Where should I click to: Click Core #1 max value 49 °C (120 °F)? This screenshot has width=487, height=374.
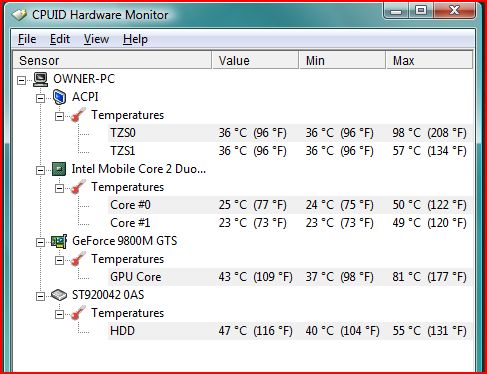click(x=429, y=223)
